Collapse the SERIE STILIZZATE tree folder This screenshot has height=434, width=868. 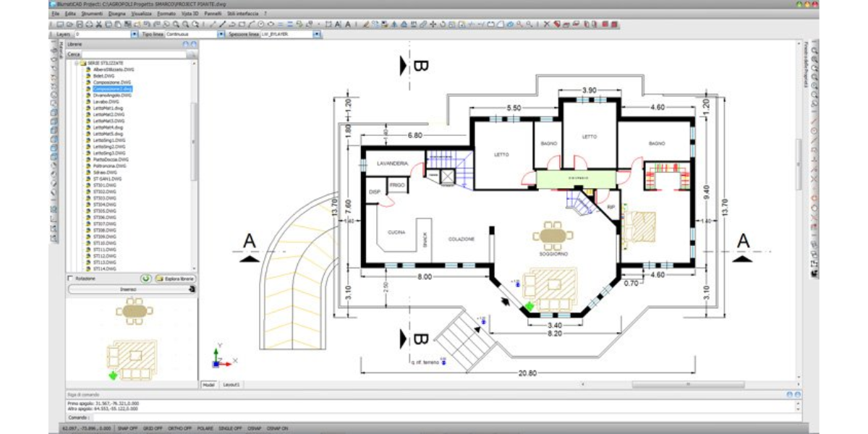tap(75, 64)
